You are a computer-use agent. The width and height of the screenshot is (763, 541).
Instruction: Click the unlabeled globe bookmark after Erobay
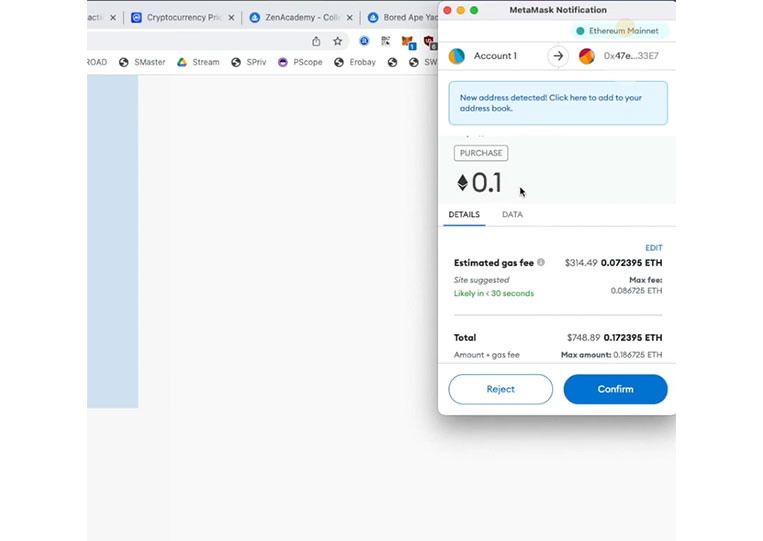pos(392,62)
